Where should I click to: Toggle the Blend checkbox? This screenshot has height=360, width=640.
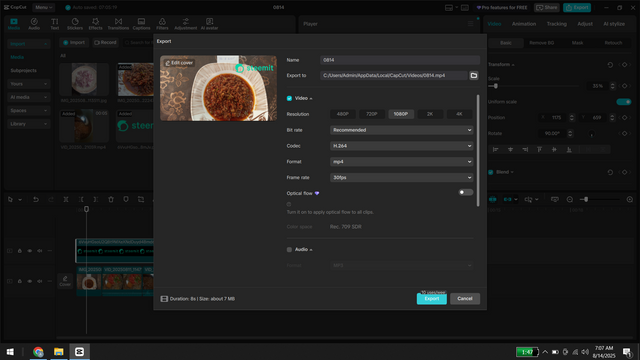click(491, 172)
